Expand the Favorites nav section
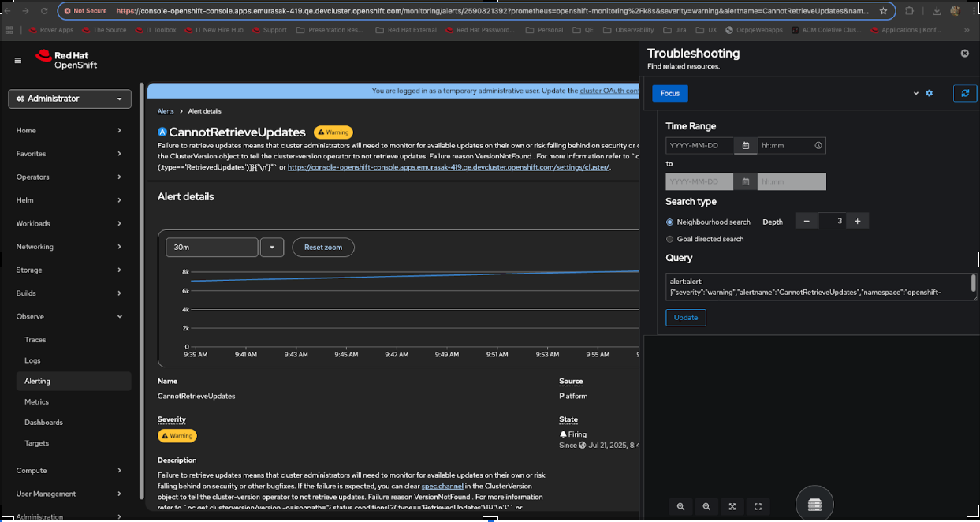Viewport: 980px width, 522px height. [69, 154]
